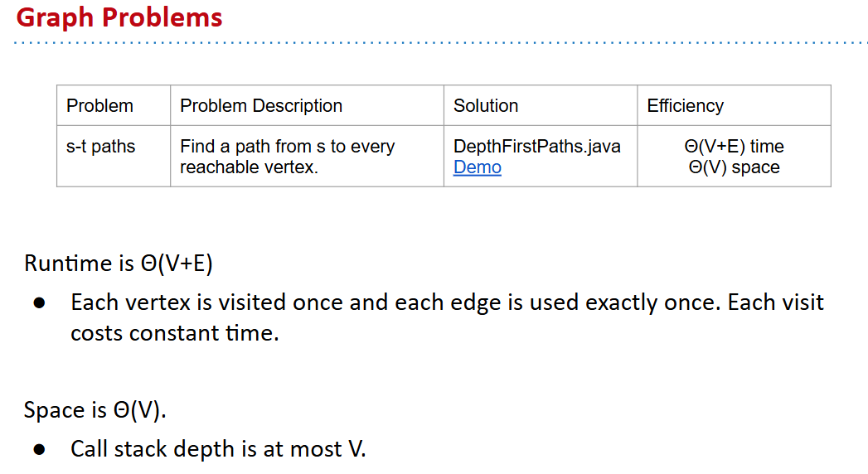The image size is (868, 474).
Task: Click the 'reachable vertex.' text in the table
Action: pos(249,167)
